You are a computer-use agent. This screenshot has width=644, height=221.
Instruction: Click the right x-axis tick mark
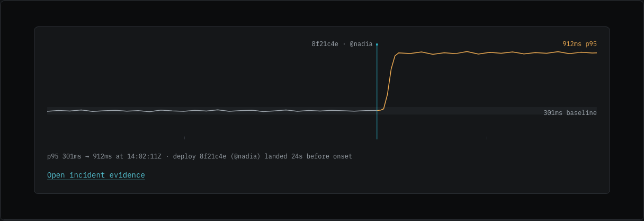pos(487,138)
